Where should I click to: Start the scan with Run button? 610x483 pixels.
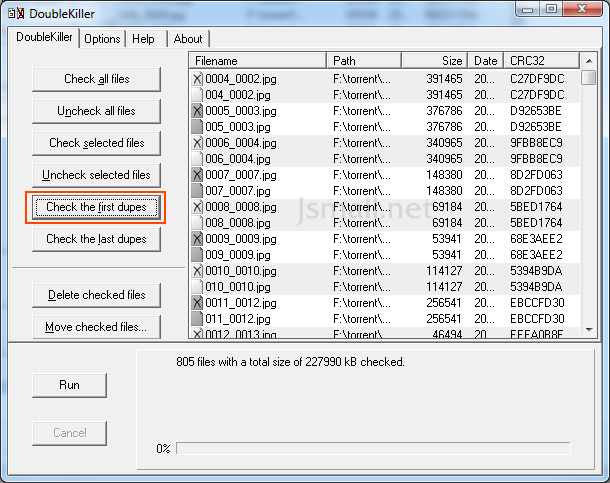point(69,385)
